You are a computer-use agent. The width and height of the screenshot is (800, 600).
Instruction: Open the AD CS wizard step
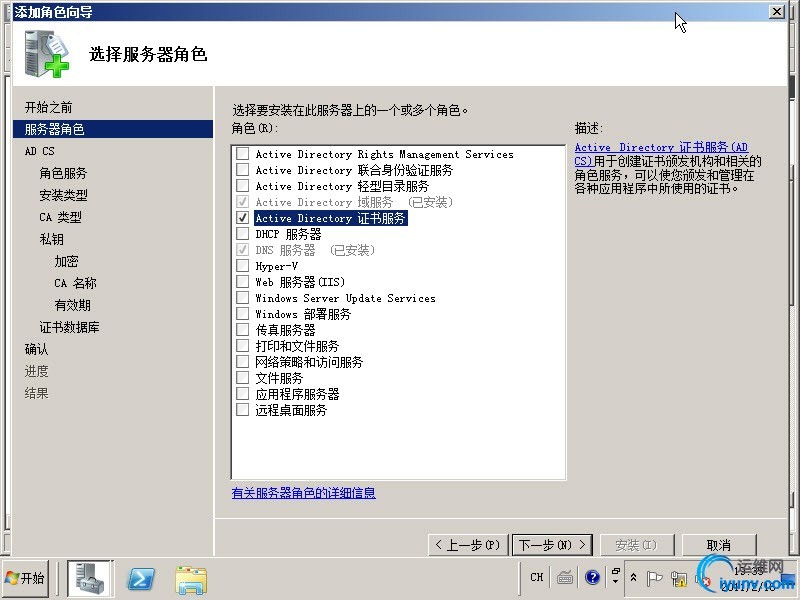[39, 151]
